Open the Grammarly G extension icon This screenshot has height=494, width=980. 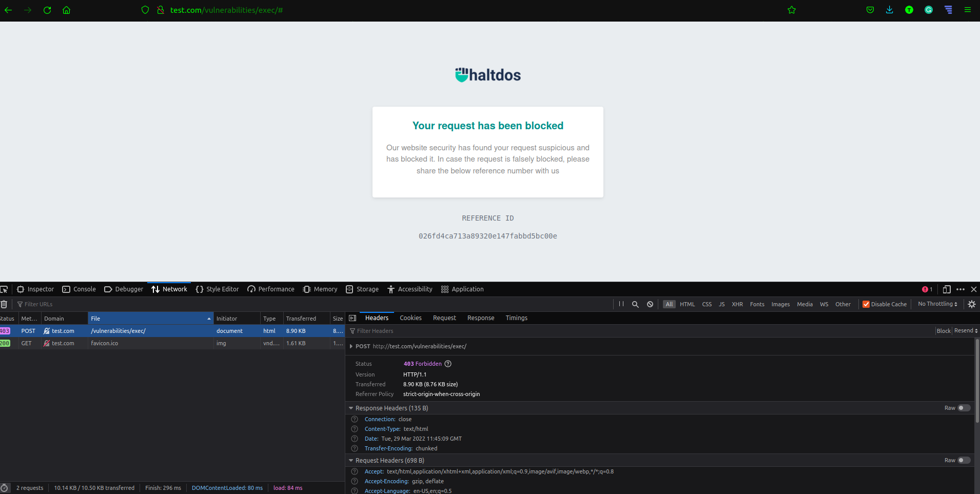coord(929,10)
